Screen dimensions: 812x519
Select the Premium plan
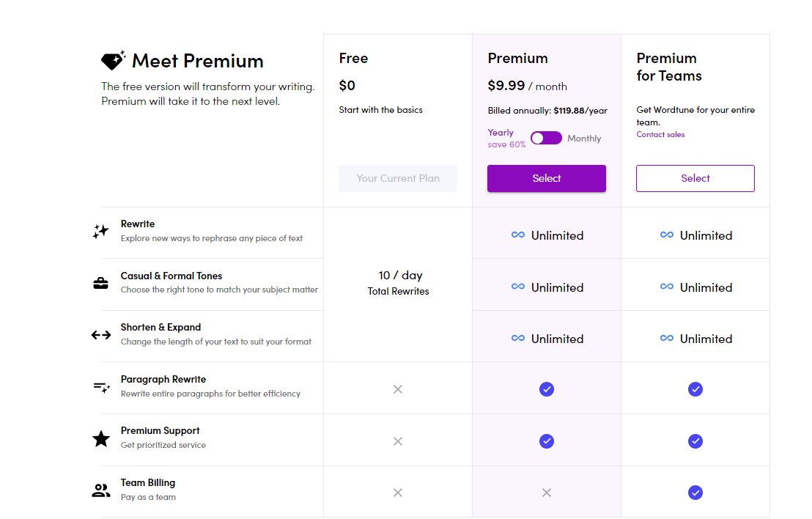click(547, 178)
